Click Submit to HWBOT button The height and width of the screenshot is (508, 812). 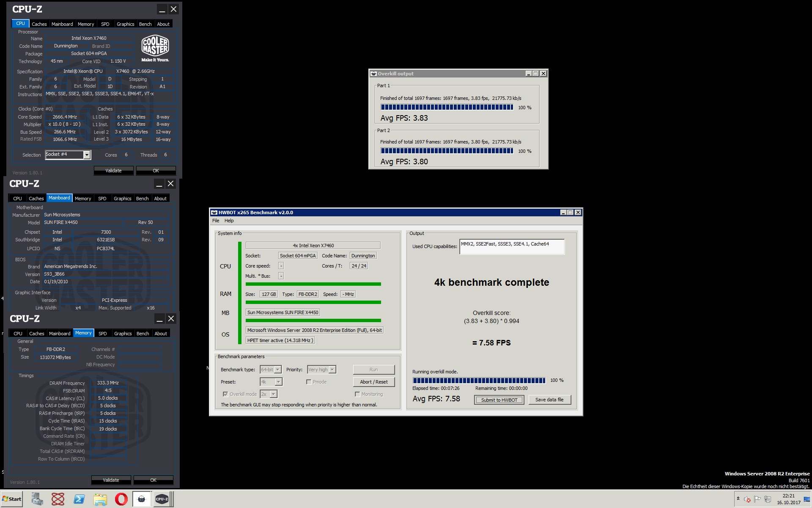click(499, 400)
